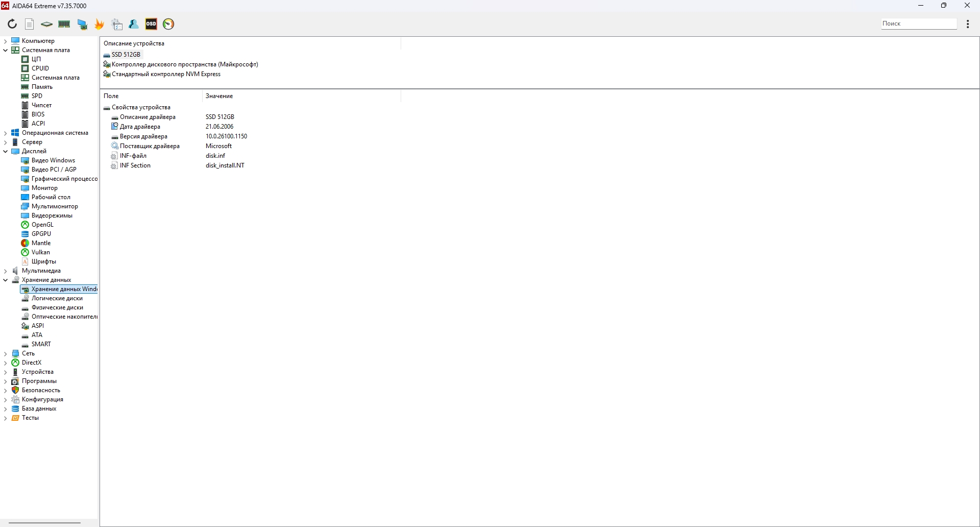Open the preferences gear checklist icon
The image size is (980, 527).
pos(117,24)
